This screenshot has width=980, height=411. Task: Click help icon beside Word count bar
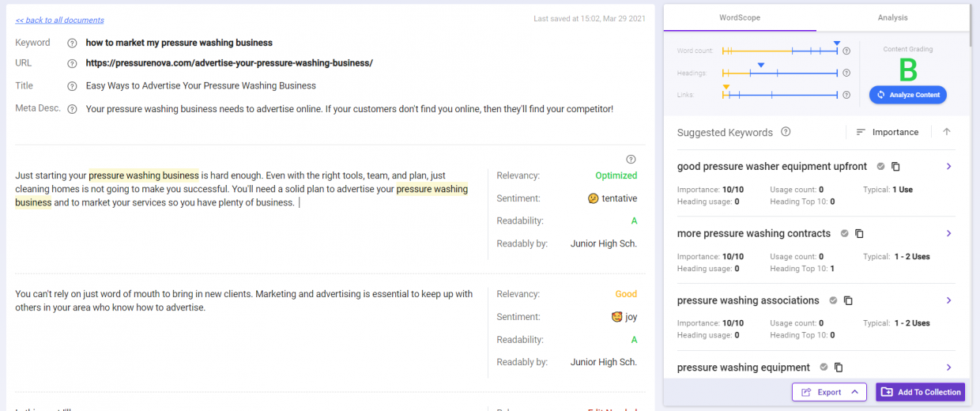coord(846,51)
